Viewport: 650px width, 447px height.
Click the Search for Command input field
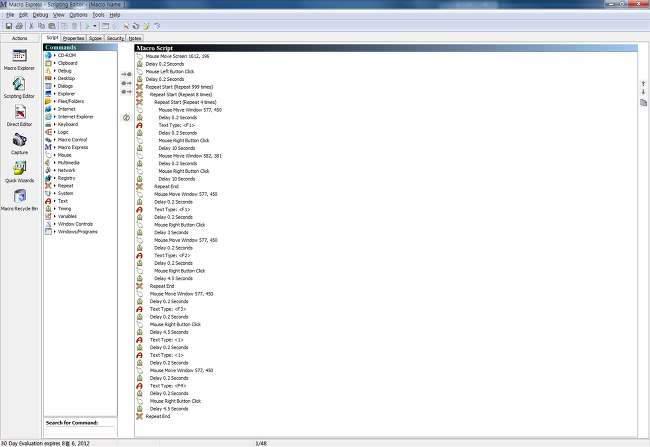click(80, 431)
